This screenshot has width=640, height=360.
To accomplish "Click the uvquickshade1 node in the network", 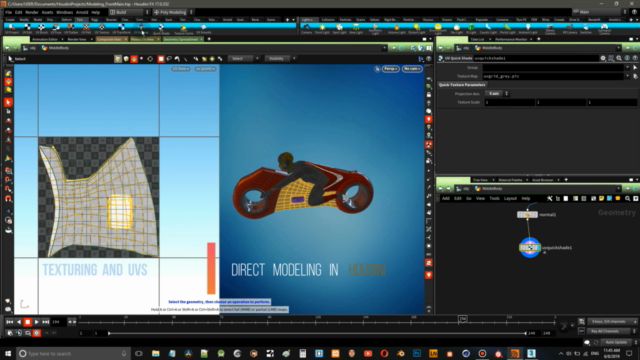I will pos(530,247).
